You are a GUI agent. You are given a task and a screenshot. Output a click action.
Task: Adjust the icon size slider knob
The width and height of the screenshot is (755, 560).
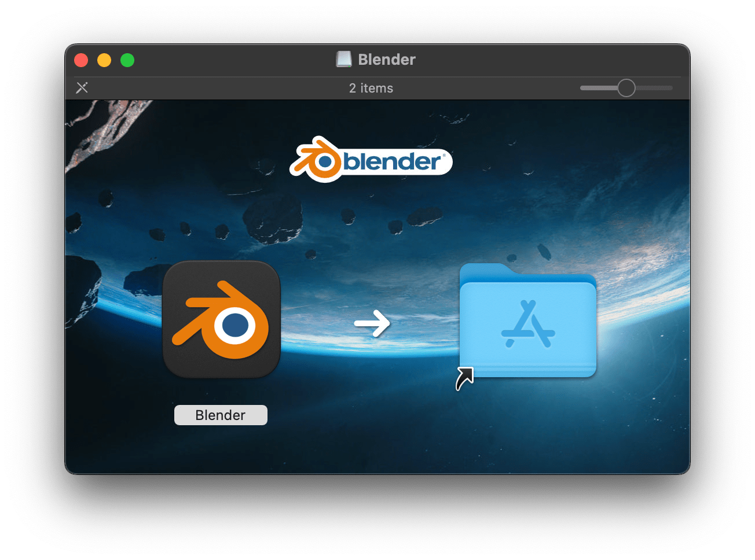point(626,88)
